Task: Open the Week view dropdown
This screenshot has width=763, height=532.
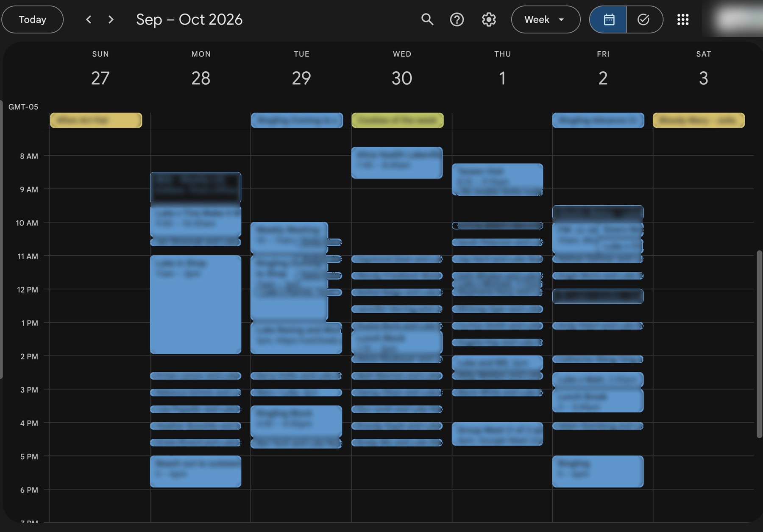Action: 546,19
